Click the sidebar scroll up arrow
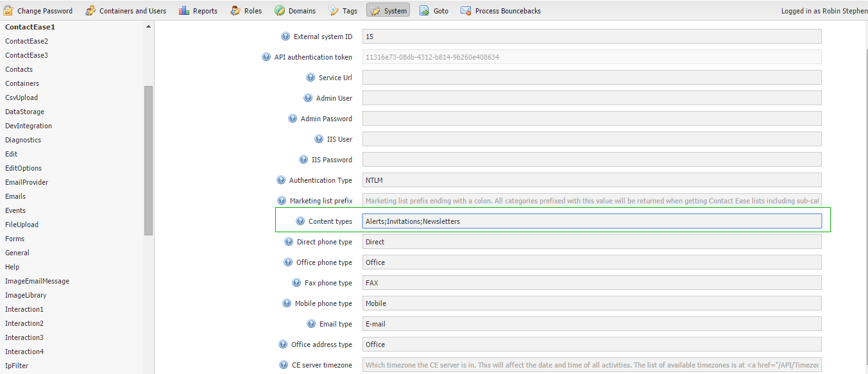Viewport: 868px width, 374px height. pyautogui.click(x=149, y=27)
